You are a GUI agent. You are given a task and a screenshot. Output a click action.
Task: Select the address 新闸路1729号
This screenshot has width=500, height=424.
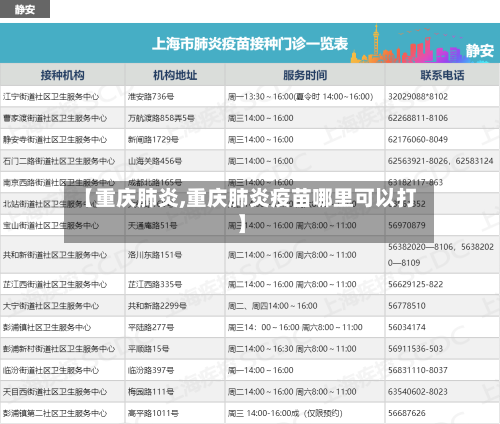point(153,139)
